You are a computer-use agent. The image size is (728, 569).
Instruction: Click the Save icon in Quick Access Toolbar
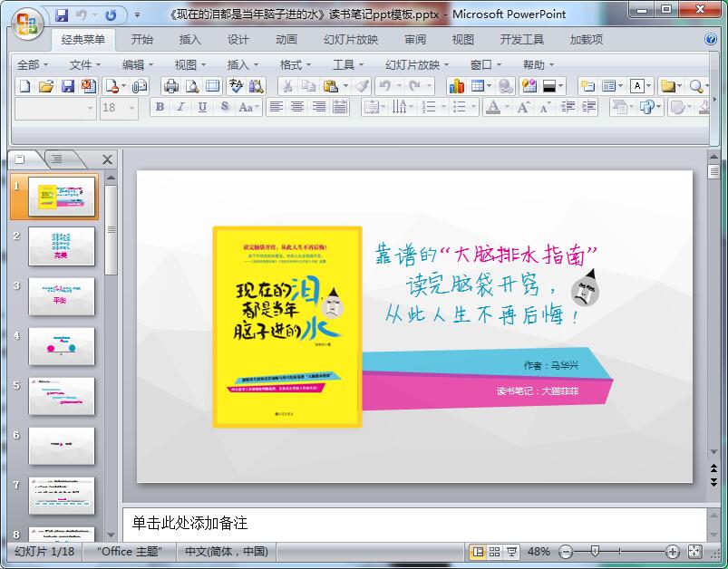pyautogui.click(x=62, y=15)
